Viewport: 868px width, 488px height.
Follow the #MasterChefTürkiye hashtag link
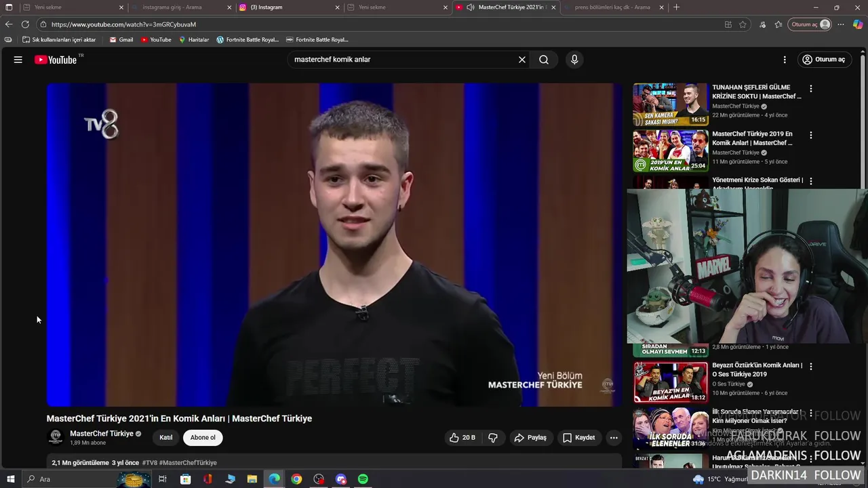[x=188, y=463]
